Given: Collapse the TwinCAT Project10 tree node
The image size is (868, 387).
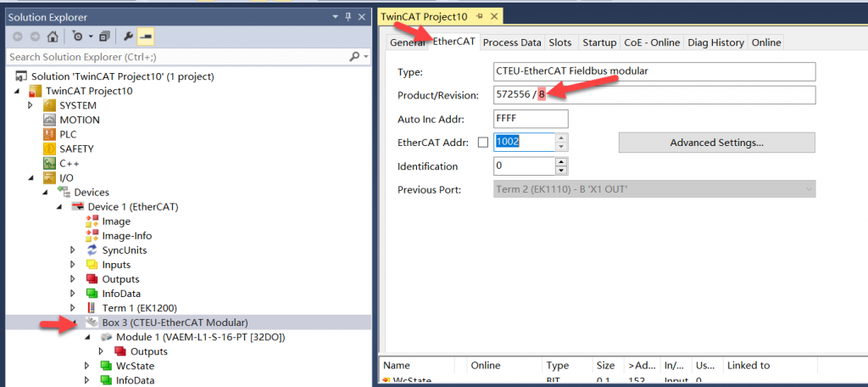Looking at the screenshot, I should pyautogui.click(x=16, y=91).
